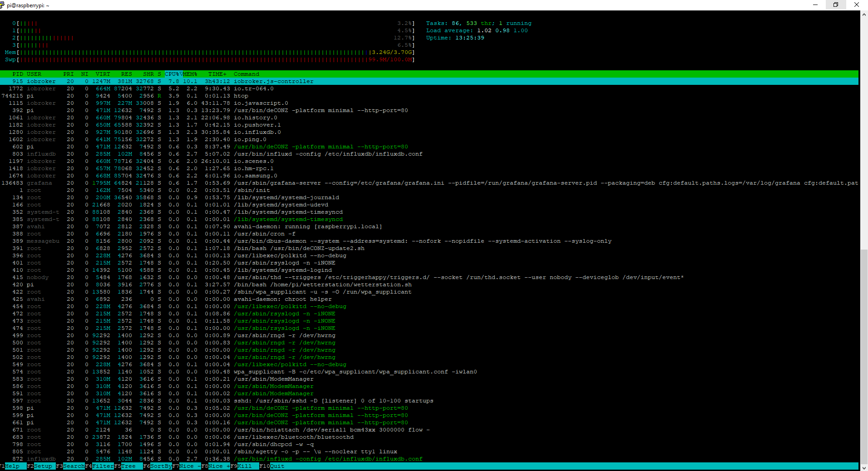
Task: Select the io.javascript.0 process row
Action: click(x=261, y=103)
